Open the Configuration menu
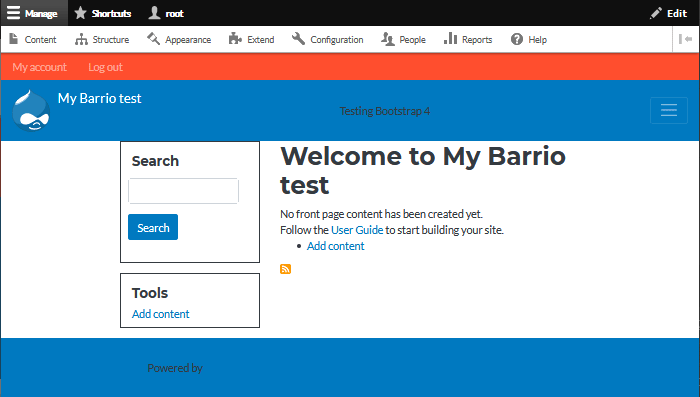The width and height of the screenshot is (700, 397). tap(328, 39)
